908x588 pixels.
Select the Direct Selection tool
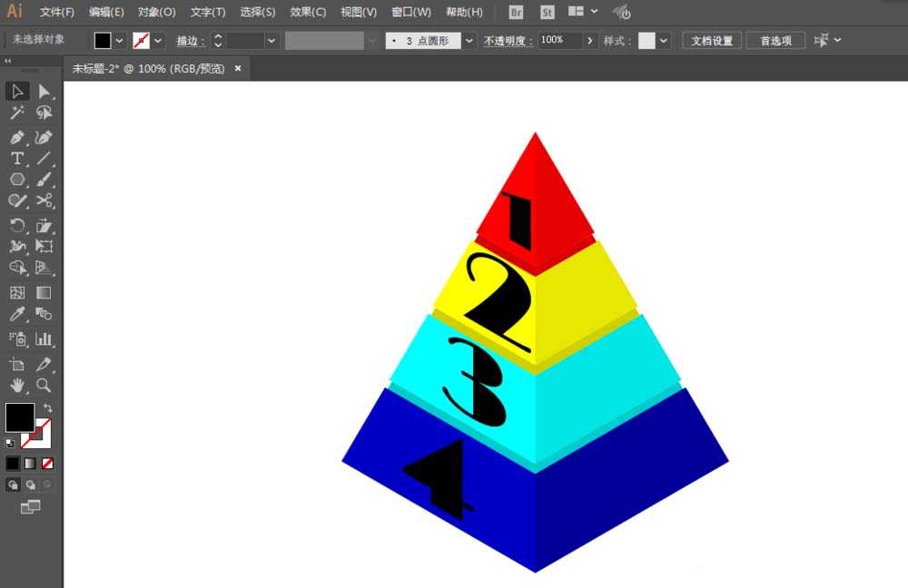(44, 92)
